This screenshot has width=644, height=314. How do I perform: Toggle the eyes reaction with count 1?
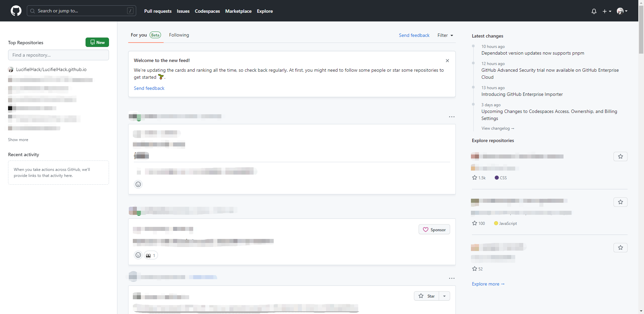pos(151,255)
